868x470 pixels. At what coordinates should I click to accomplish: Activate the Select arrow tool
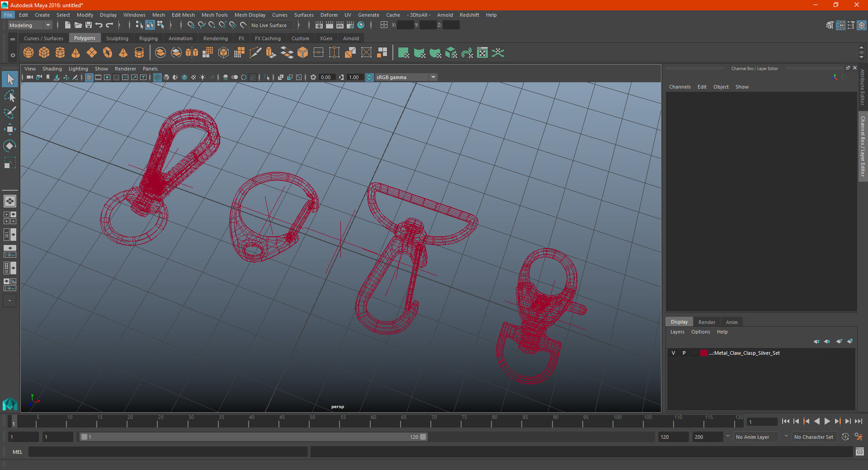[x=9, y=79]
